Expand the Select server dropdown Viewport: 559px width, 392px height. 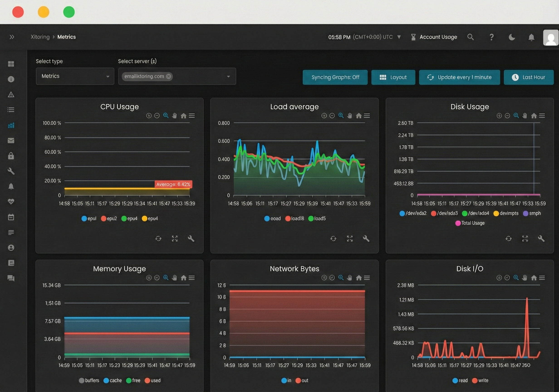pyautogui.click(x=177, y=76)
